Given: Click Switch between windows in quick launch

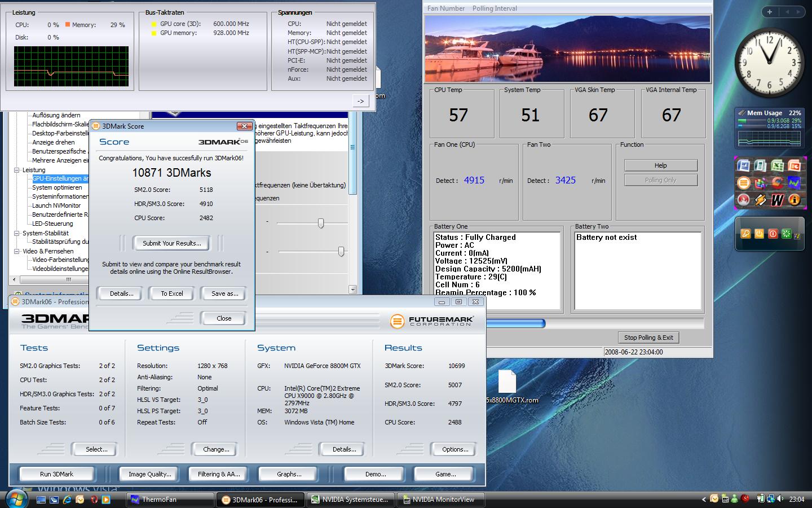Looking at the screenshot, I should coord(54,500).
